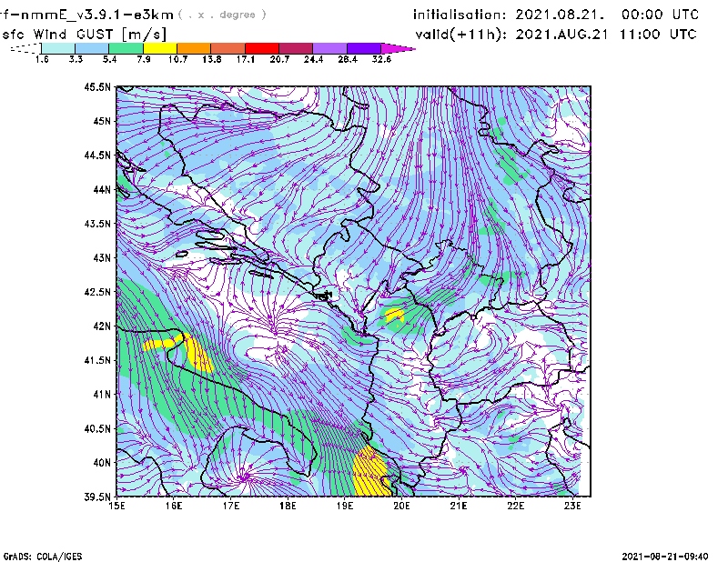Viewport: 728px width, 562px height.
Task: Click the 23E longitude axis label
Action: (x=572, y=506)
